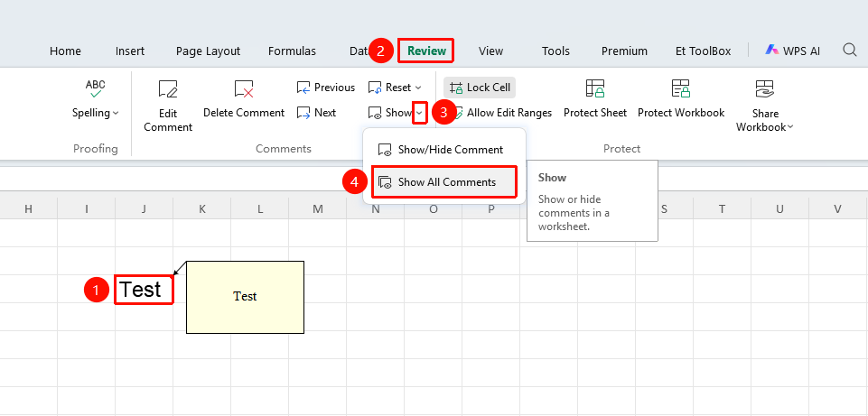Open the Formulas tab
The image size is (868, 416).
(293, 51)
